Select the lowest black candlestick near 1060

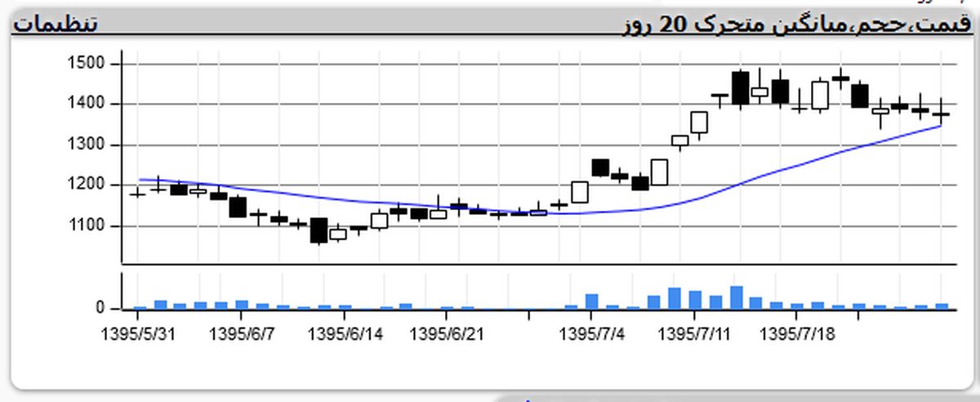318,230
